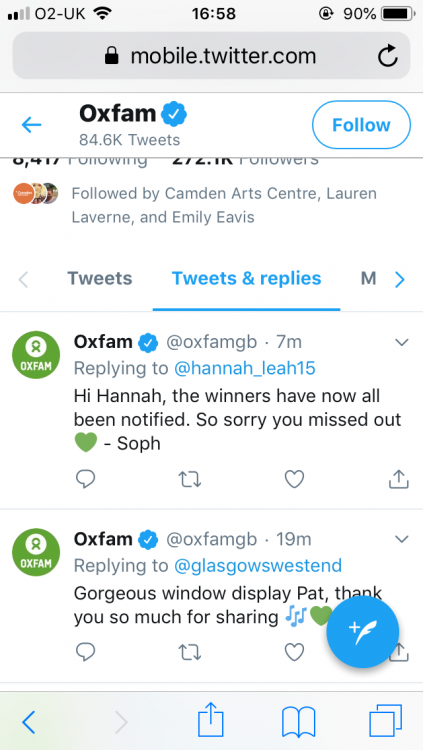This screenshot has height=750, width=423.
Task: Open the dropdown caret on the 7m tweet
Action: (401, 342)
